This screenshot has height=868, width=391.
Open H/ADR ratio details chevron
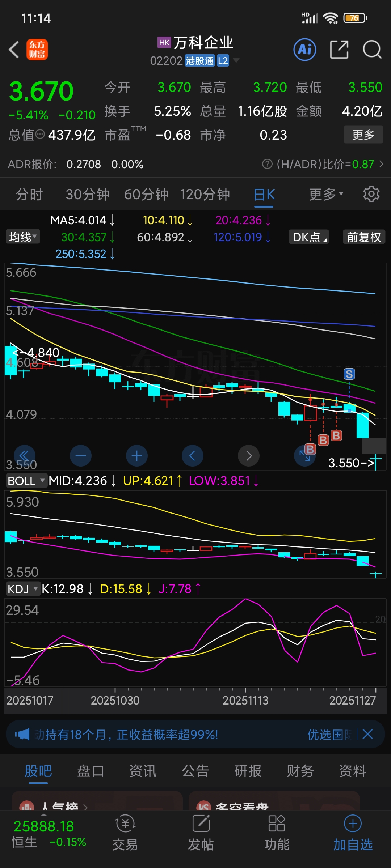[381, 164]
